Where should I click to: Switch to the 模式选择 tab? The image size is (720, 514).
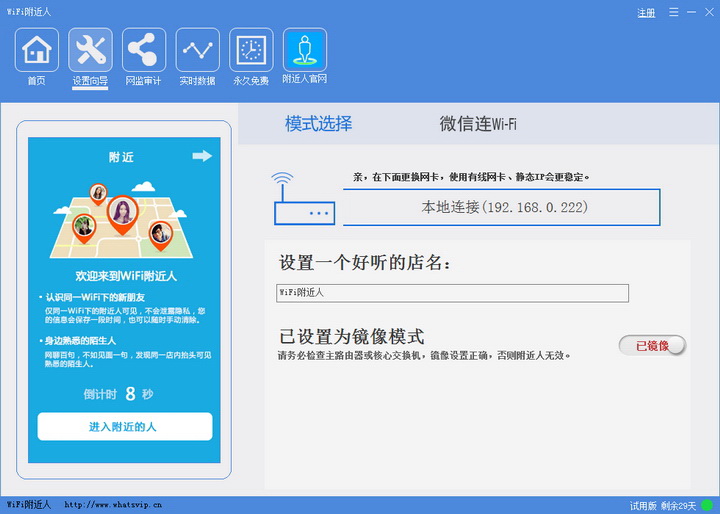(318, 124)
